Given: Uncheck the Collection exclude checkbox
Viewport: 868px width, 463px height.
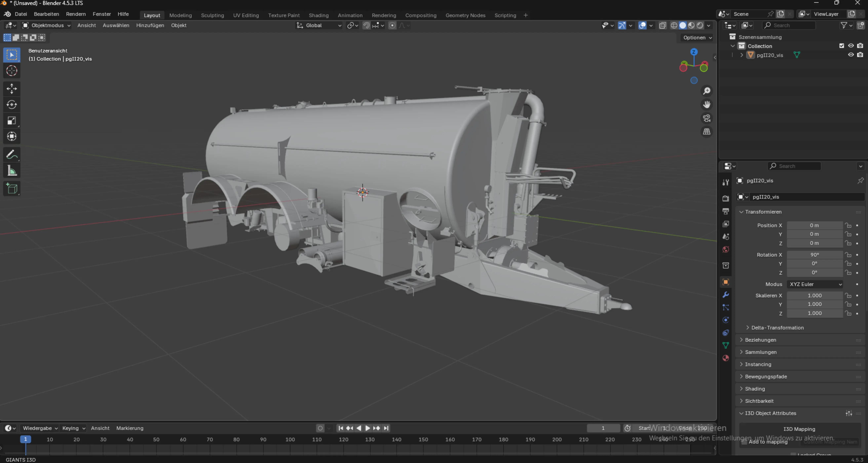Looking at the screenshot, I should pos(841,46).
